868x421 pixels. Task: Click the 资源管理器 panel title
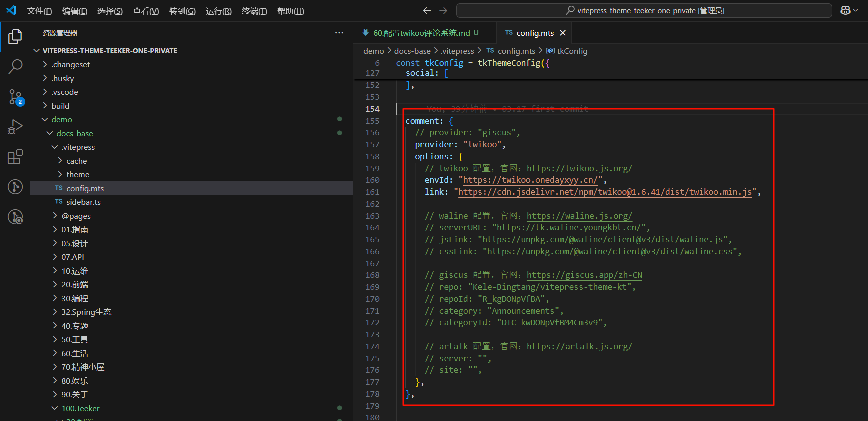tap(60, 33)
